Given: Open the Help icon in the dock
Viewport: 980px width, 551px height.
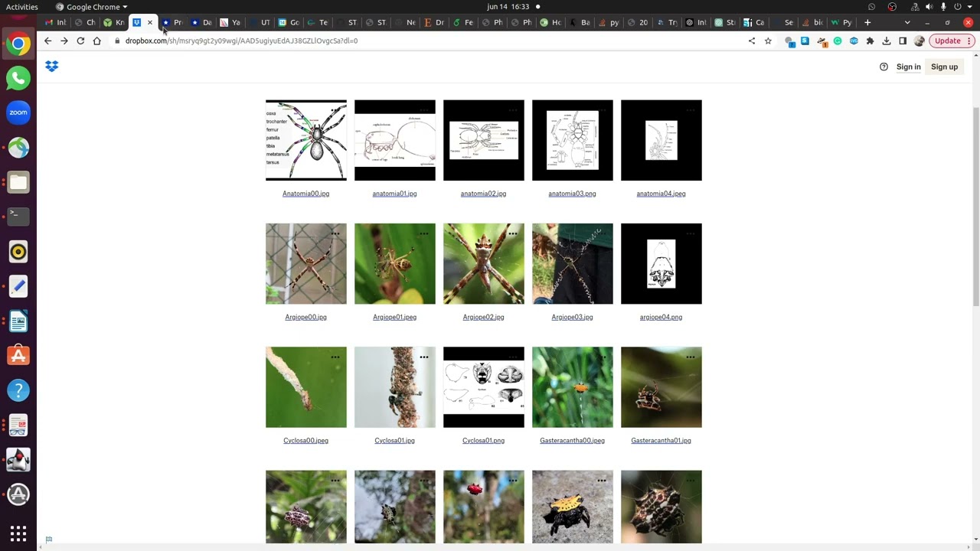Looking at the screenshot, I should [18, 390].
